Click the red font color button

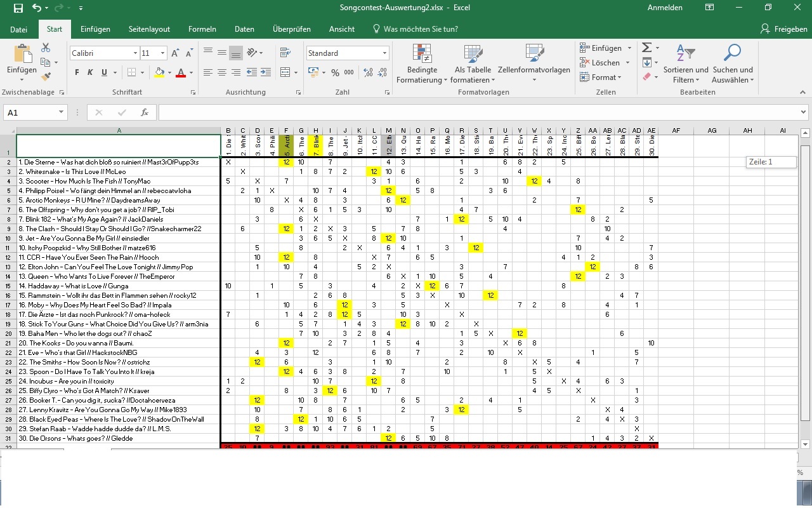coord(181,72)
